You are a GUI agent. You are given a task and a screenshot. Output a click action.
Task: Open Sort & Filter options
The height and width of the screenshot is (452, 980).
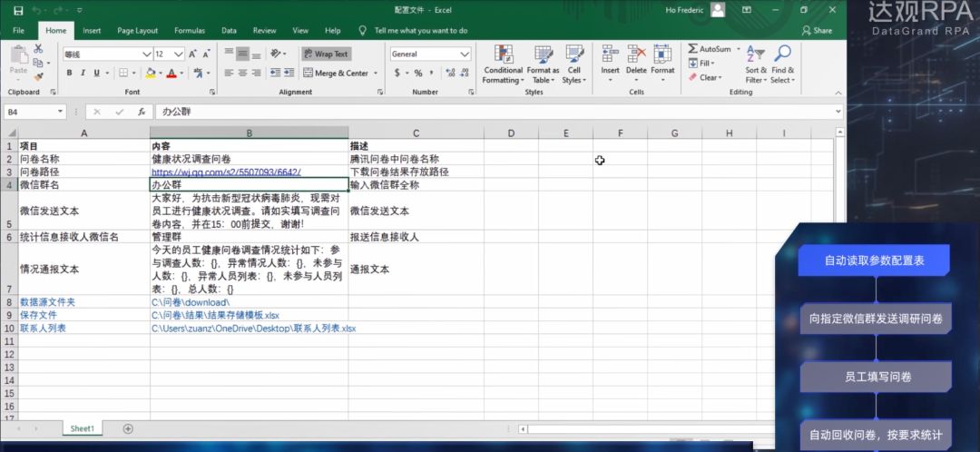[756, 64]
